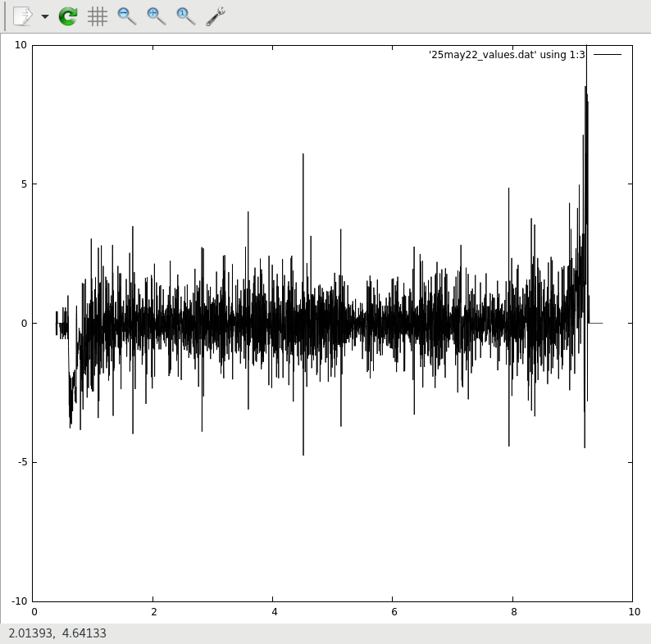The height and width of the screenshot is (644, 651).
Task: Click the legend line sample
Action: (x=608, y=54)
